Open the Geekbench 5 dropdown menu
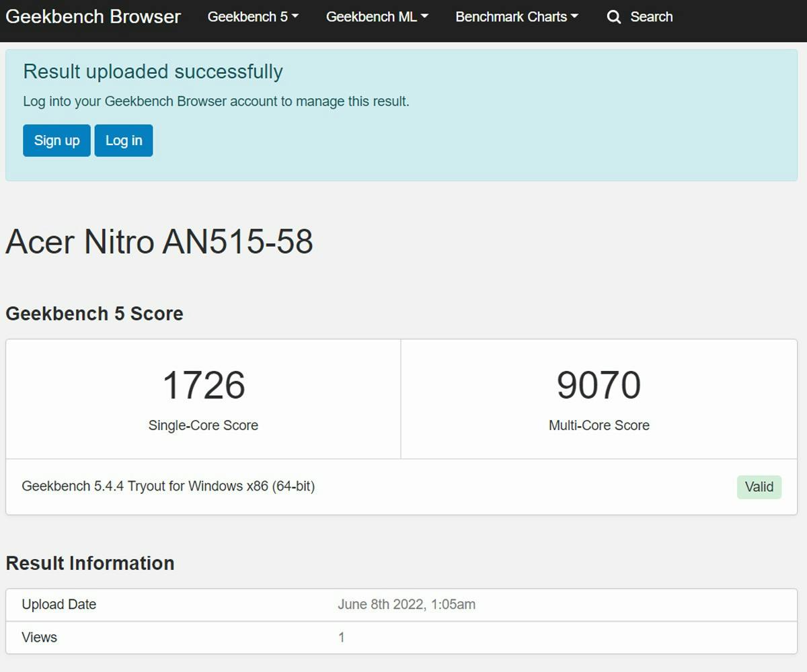807x672 pixels. [x=253, y=17]
